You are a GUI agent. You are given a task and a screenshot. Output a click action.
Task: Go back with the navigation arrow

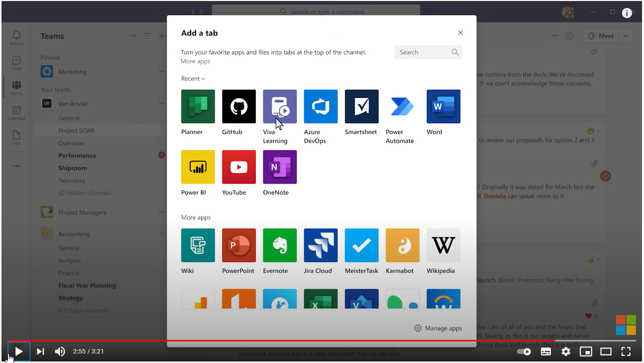(193, 11)
